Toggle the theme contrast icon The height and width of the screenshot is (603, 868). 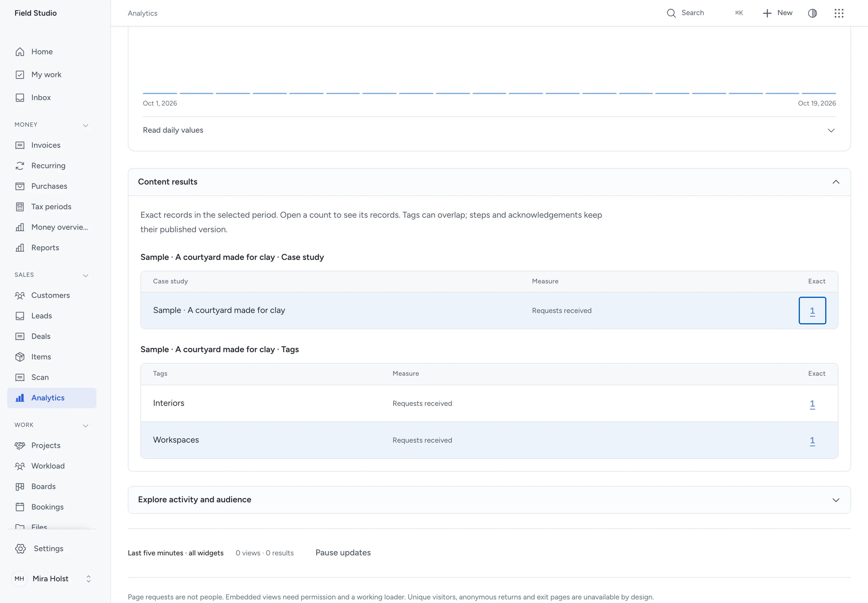pos(813,13)
